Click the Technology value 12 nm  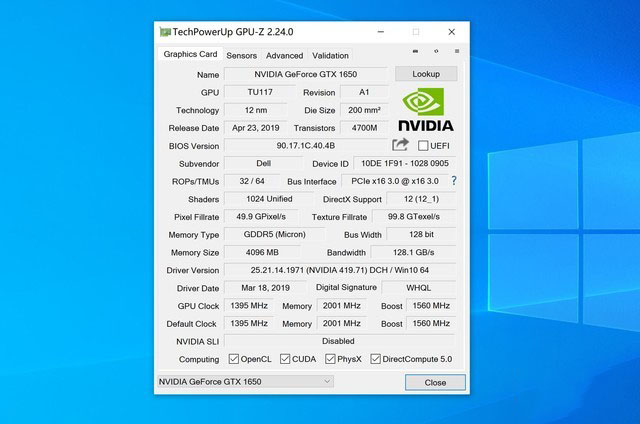point(256,110)
